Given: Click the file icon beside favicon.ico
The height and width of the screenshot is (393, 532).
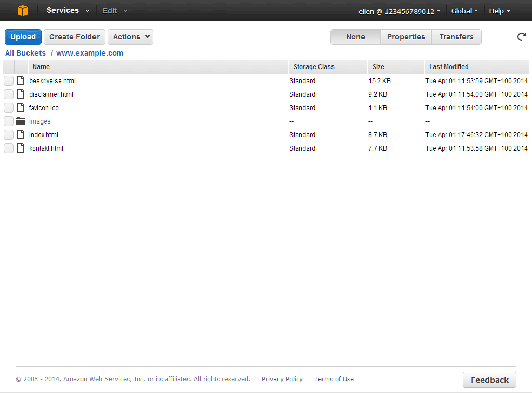Looking at the screenshot, I should pyautogui.click(x=21, y=108).
